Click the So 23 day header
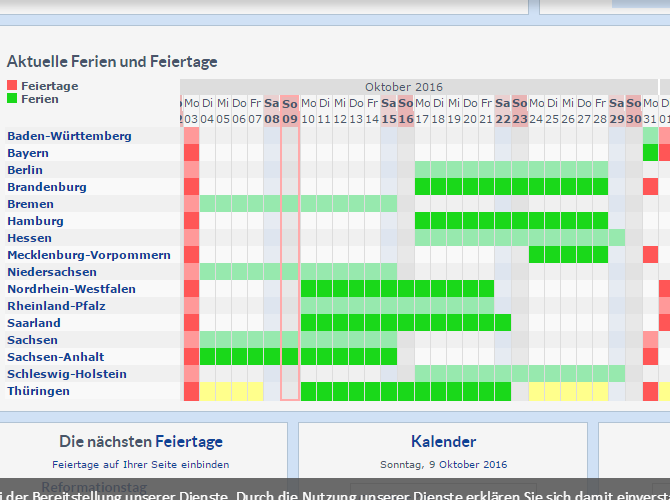This screenshot has height=500, width=670. pyautogui.click(x=520, y=111)
